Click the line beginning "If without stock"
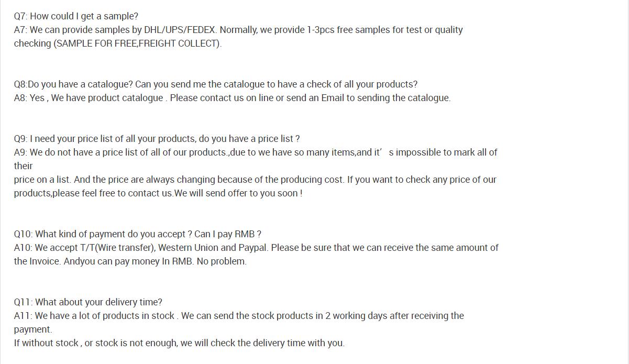Image resolution: width=629 pixels, height=364 pixels. (x=179, y=343)
